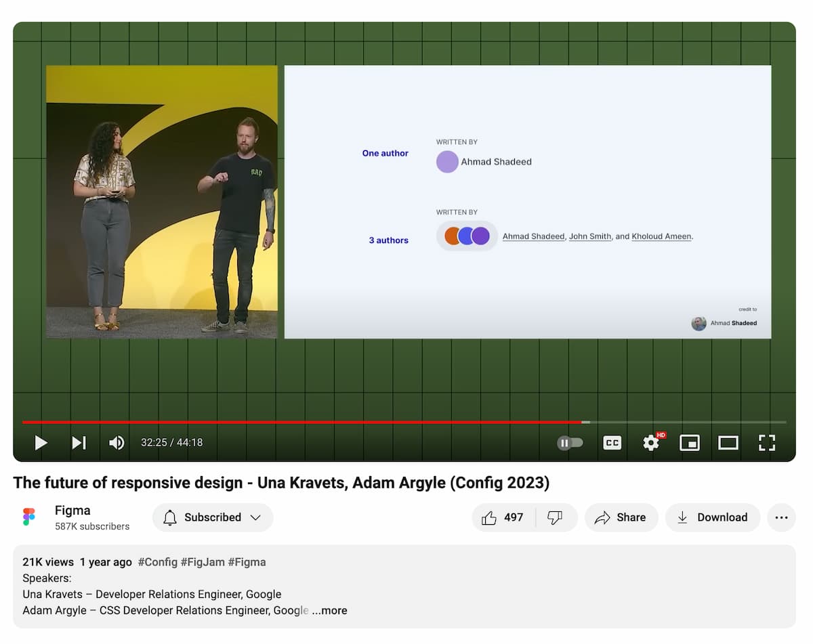Viewport: 813px width, 644px height.
Task: Enter full screen mode
Action: click(766, 443)
